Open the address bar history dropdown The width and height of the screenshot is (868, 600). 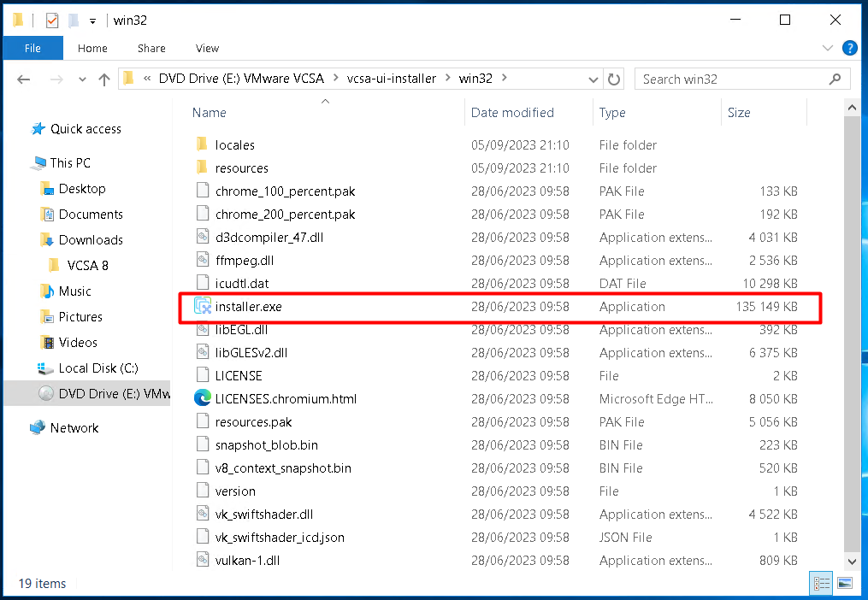point(593,79)
